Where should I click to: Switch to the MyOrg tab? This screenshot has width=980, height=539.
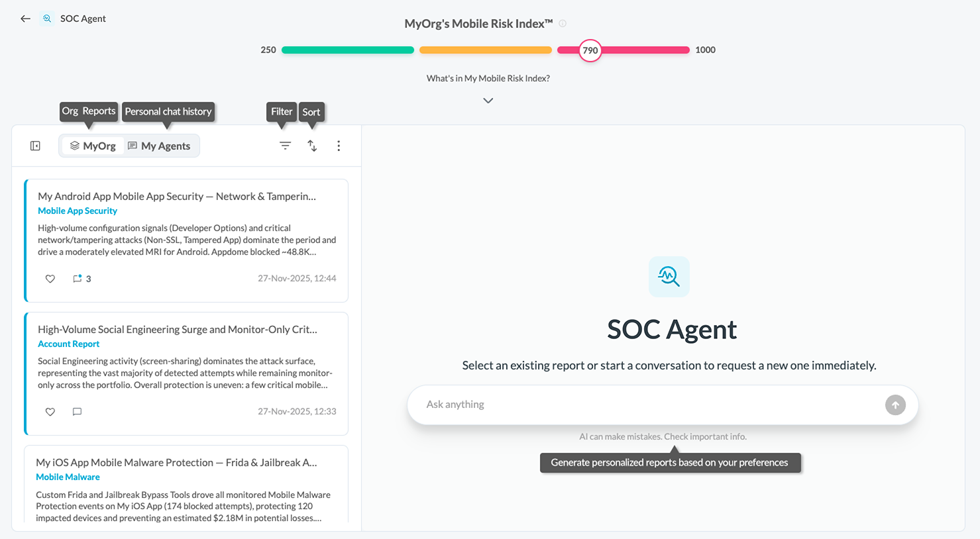pos(93,146)
